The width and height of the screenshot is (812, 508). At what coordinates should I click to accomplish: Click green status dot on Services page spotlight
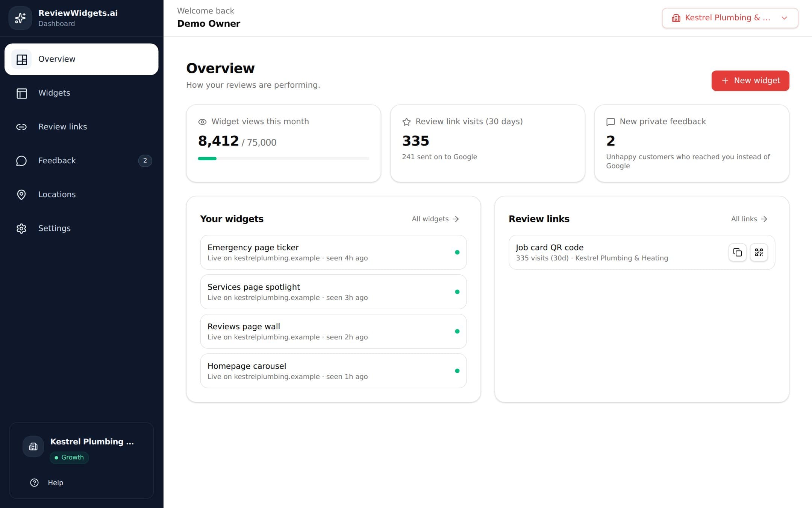[457, 292]
